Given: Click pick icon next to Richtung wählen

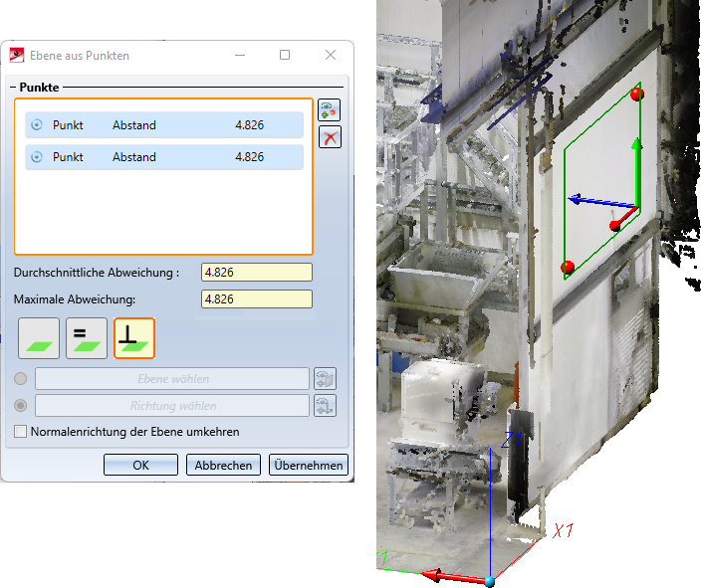Looking at the screenshot, I should pyautogui.click(x=326, y=406).
